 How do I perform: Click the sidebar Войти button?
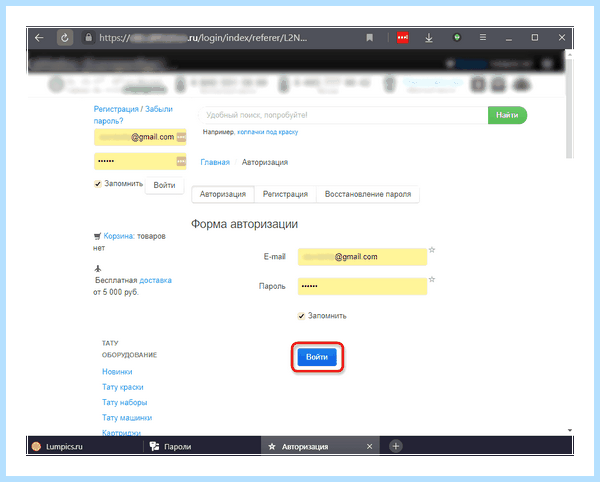point(164,186)
